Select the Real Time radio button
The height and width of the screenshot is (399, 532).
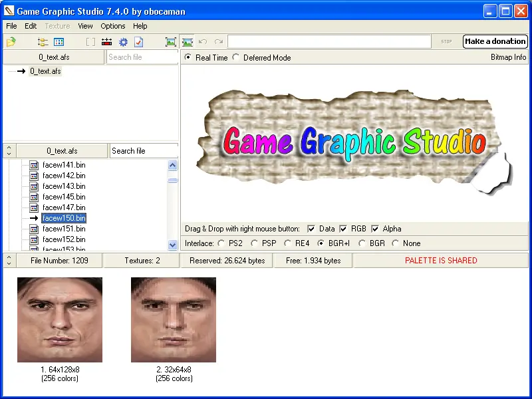click(x=188, y=57)
